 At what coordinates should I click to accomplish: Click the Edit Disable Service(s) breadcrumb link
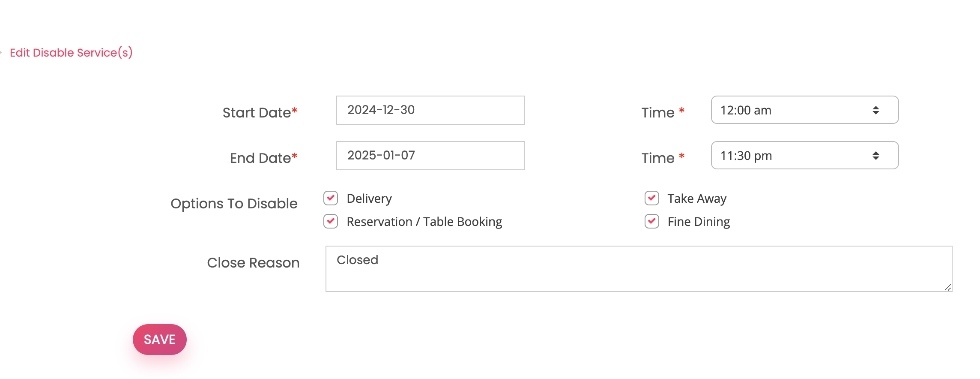pyautogui.click(x=71, y=53)
